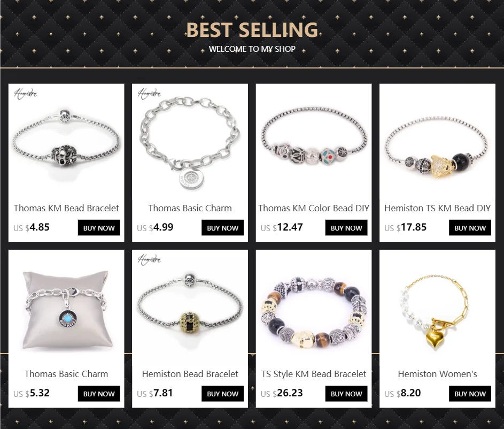504x429 pixels.
Task: Buy the $5.32 Thomas Basic Charm
Action: click(x=99, y=394)
